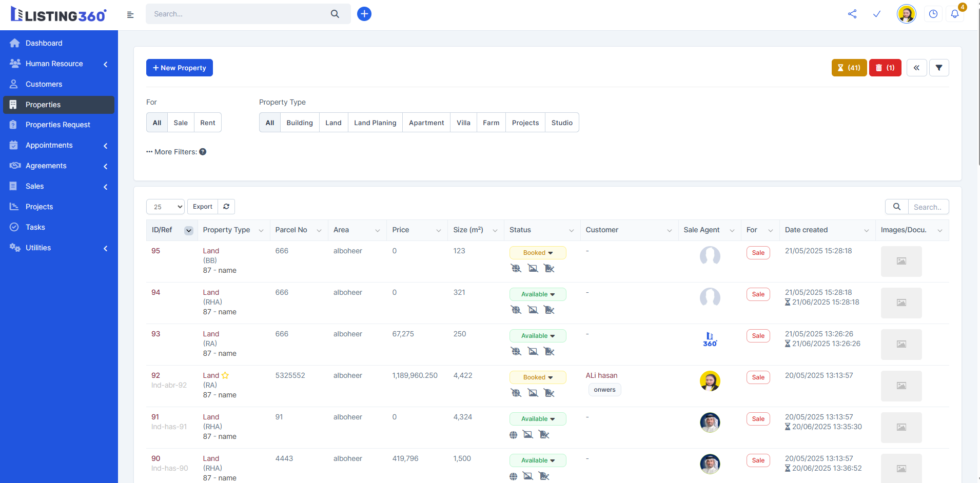Select All in the For filter

(157, 123)
